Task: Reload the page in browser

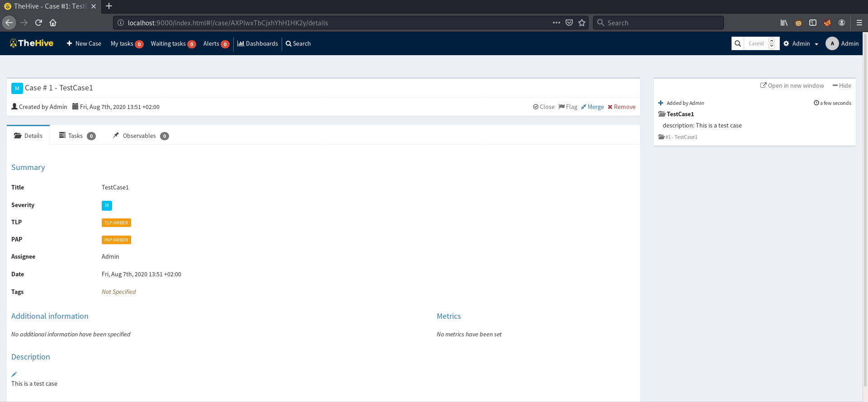Action: pyautogui.click(x=38, y=23)
